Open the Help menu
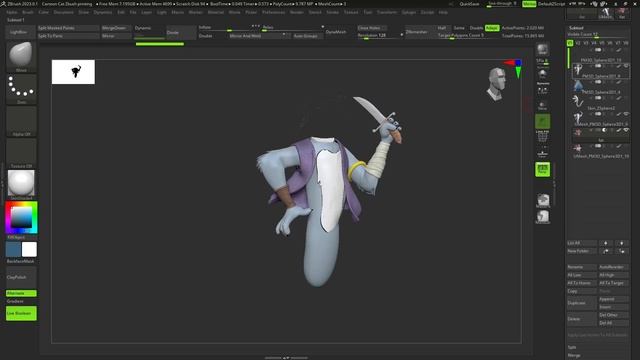The image size is (640, 360). coord(443,12)
